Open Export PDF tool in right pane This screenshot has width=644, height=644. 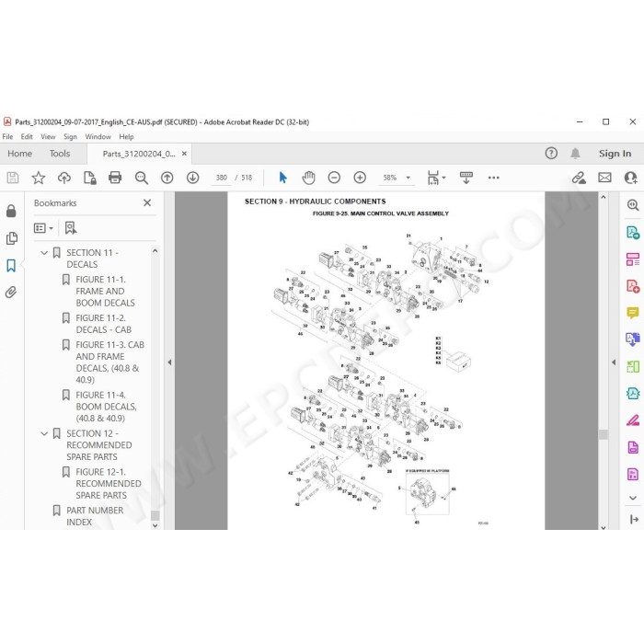click(633, 232)
